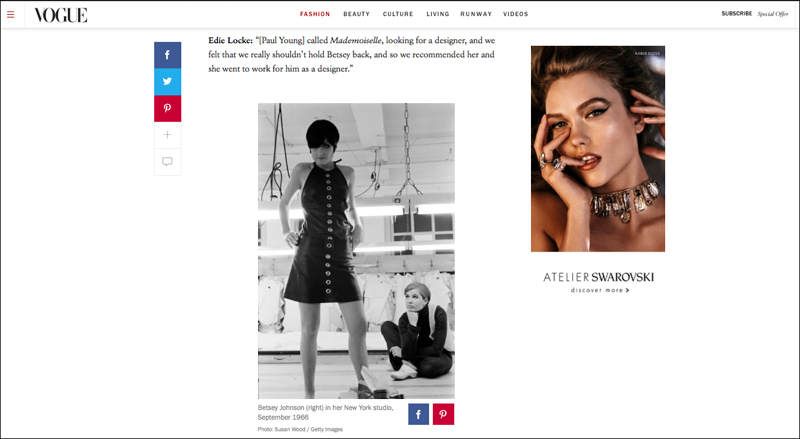800x439 pixels.
Task: Open the hamburger menu icon
Action: pos(10,14)
